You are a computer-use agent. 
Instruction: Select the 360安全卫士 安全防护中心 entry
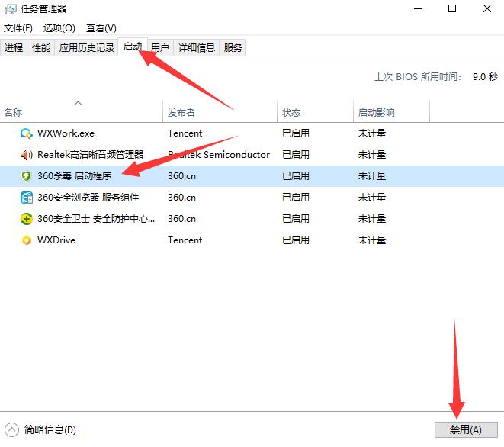[96, 219]
